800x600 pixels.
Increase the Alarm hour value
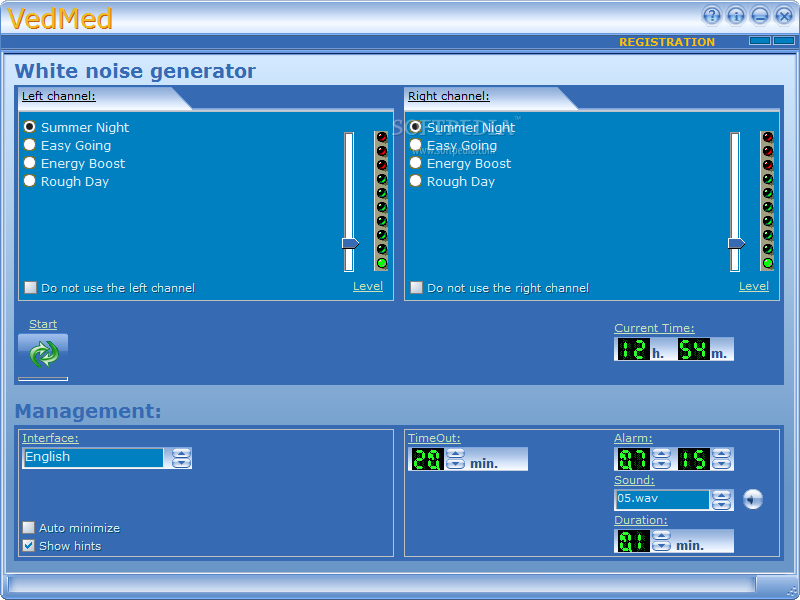pos(662,453)
